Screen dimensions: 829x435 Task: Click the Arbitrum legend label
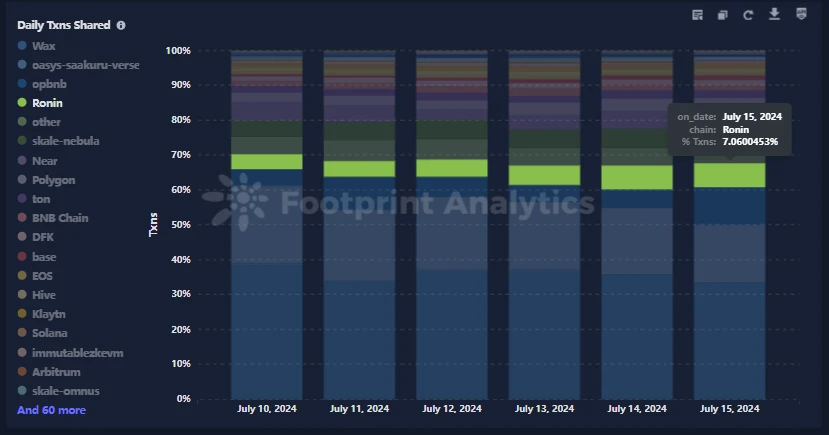point(56,371)
